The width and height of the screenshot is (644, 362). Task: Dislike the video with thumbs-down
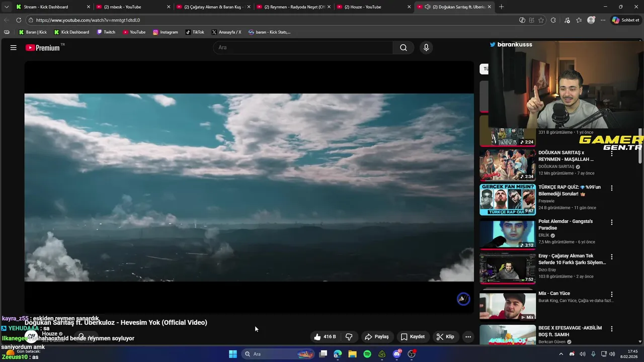[x=349, y=337]
